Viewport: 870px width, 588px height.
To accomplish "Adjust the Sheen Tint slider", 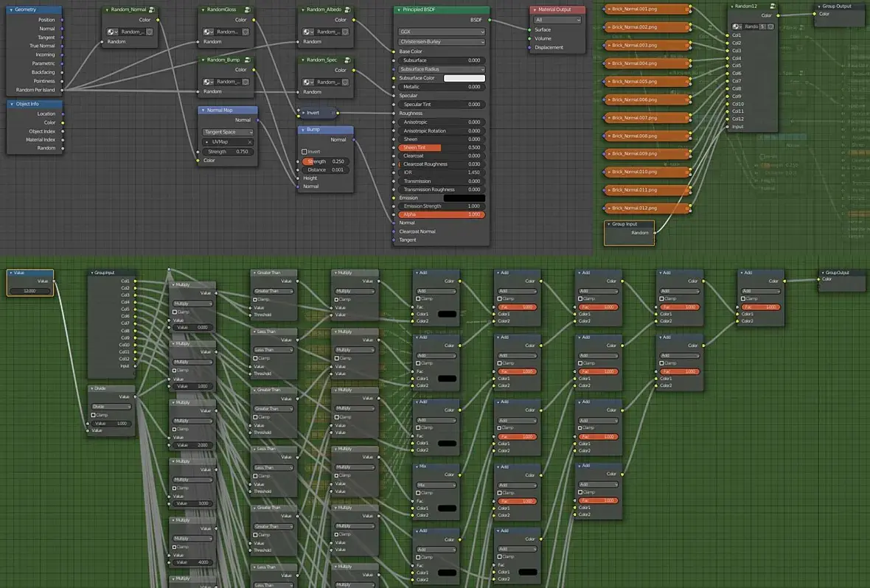I will pyautogui.click(x=441, y=147).
